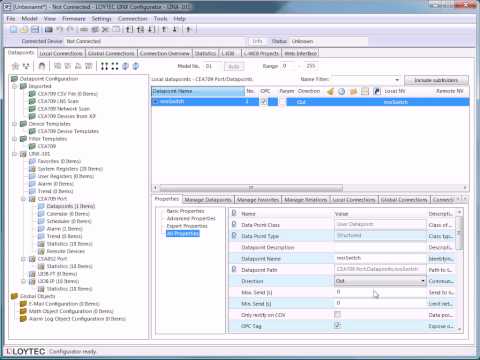480x360 pixels.
Task: Select CEA709 LNS Scan tree item
Action: click(58, 101)
